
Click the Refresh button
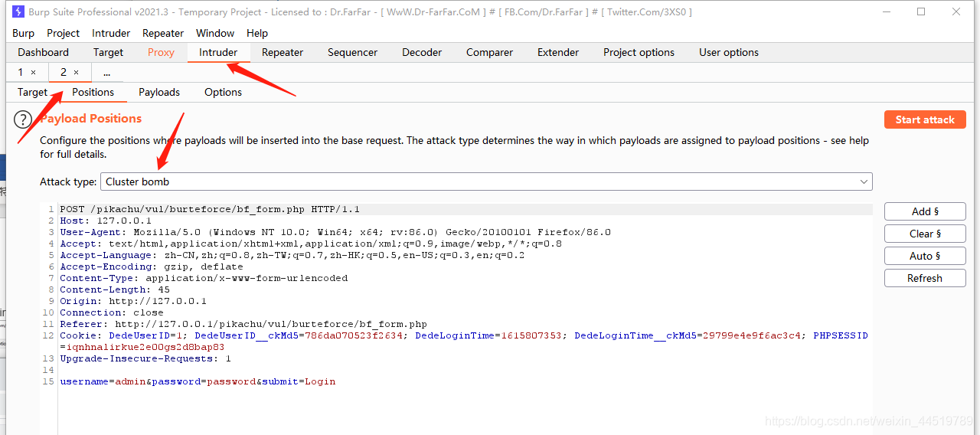pyautogui.click(x=925, y=278)
